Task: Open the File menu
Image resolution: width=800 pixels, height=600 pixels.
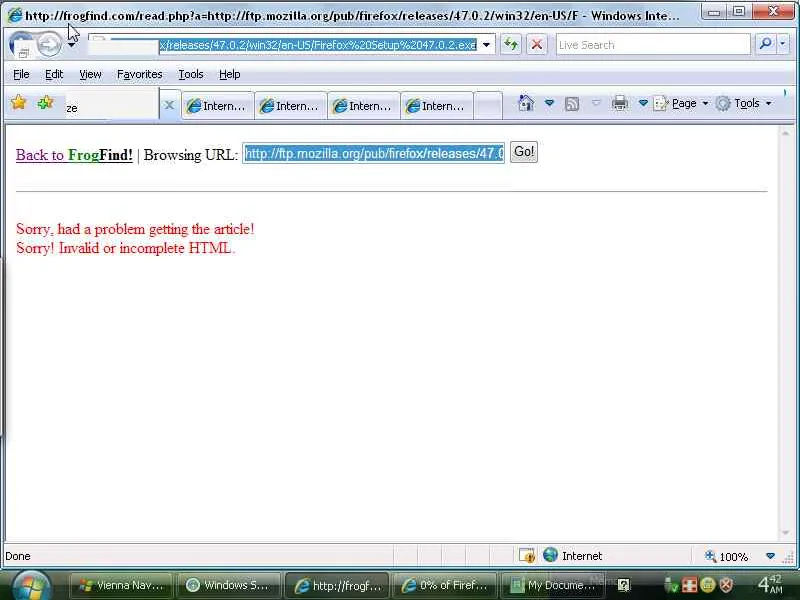Action: [x=21, y=74]
